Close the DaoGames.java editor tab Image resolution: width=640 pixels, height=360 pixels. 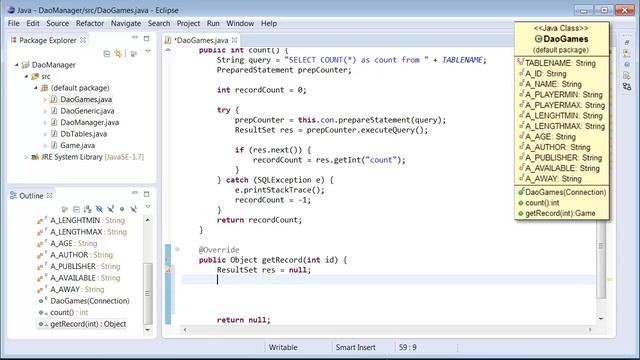[234, 40]
